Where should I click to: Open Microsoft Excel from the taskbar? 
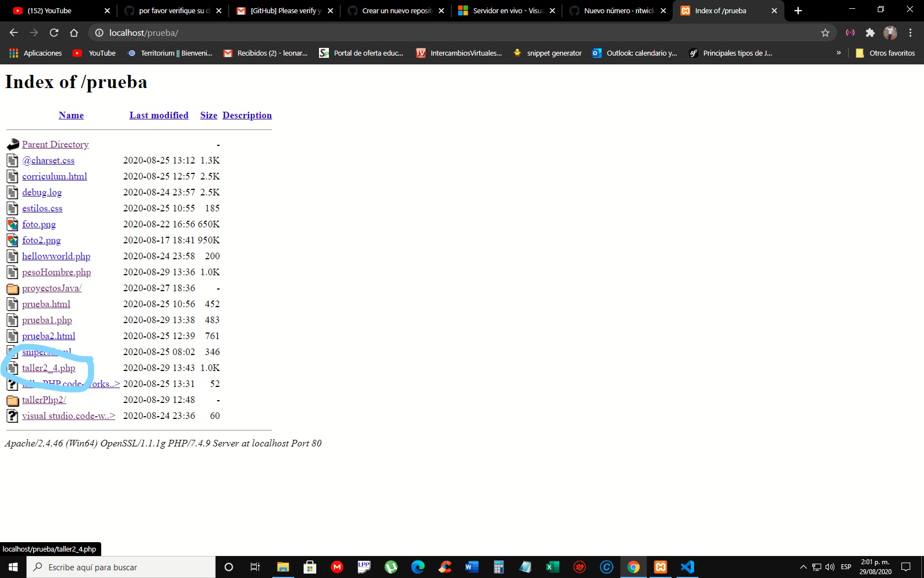point(552,567)
